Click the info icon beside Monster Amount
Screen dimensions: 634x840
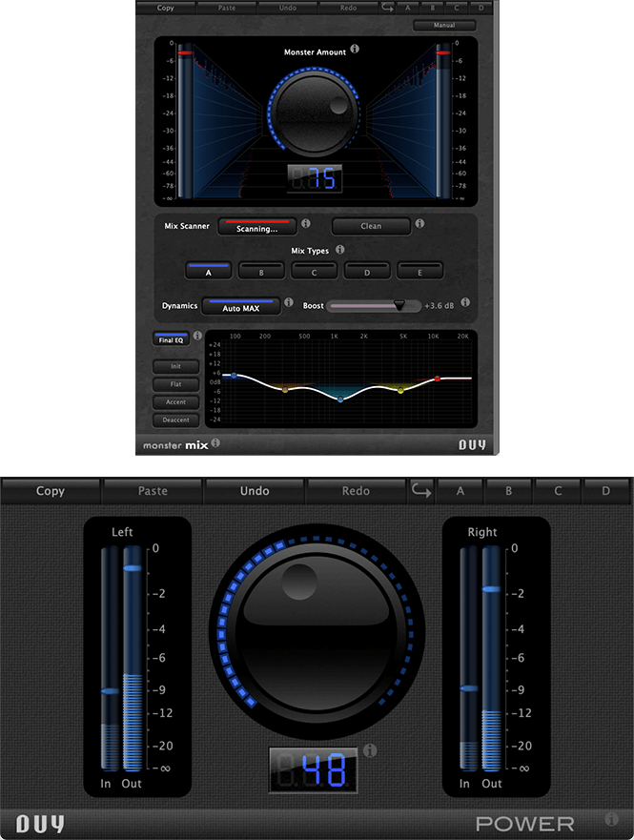coord(355,49)
